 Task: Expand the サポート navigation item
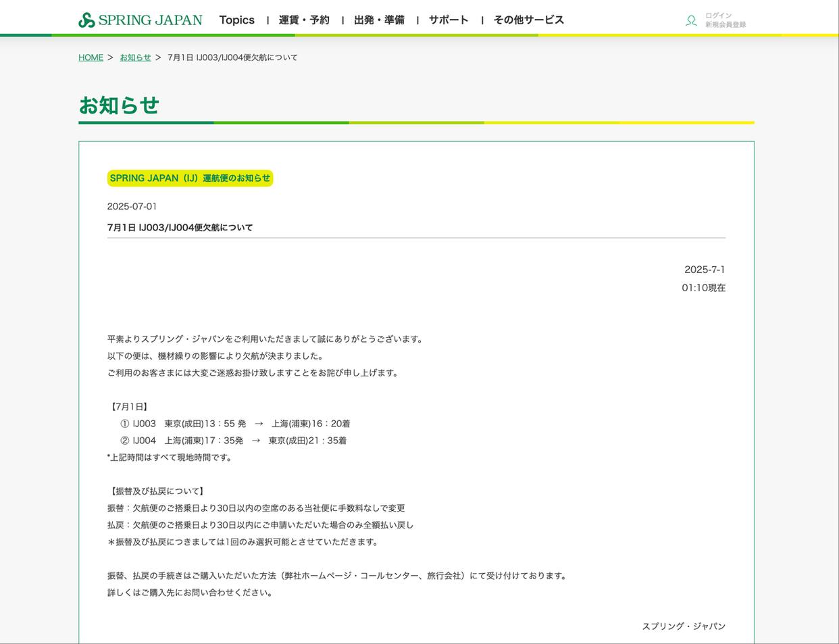449,20
